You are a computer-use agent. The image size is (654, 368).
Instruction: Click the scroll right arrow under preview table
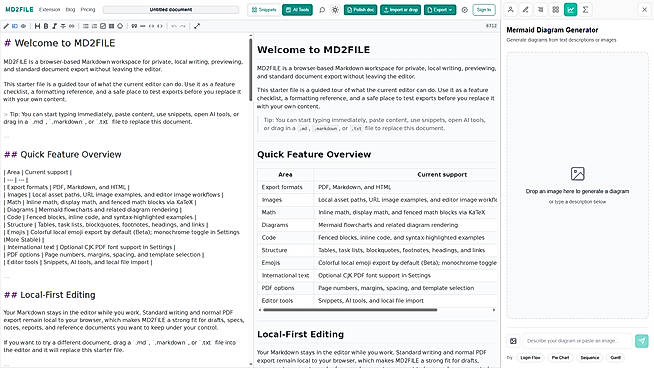(x=494, y=310)
